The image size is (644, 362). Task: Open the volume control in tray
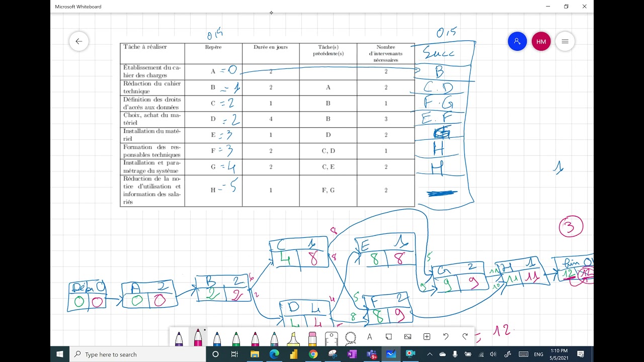click(493, 354)
